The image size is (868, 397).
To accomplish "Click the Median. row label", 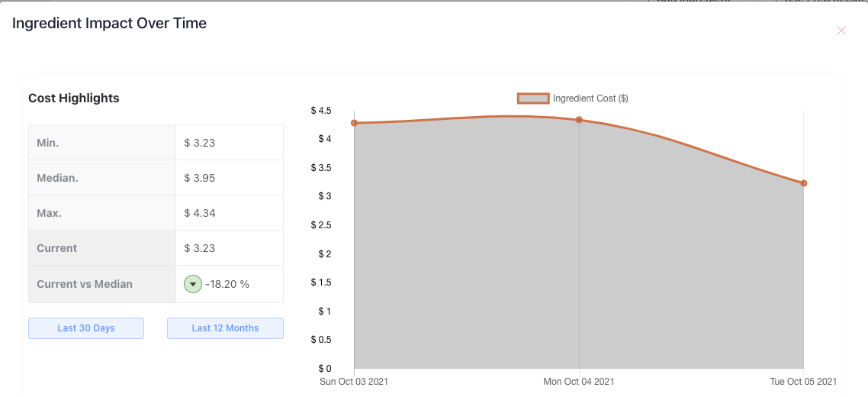I will tap(57, 178).
